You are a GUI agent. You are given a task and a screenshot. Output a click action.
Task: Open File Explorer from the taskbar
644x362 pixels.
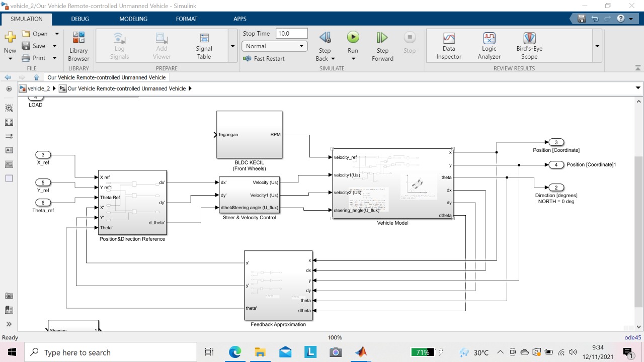[x=260, y=352]
